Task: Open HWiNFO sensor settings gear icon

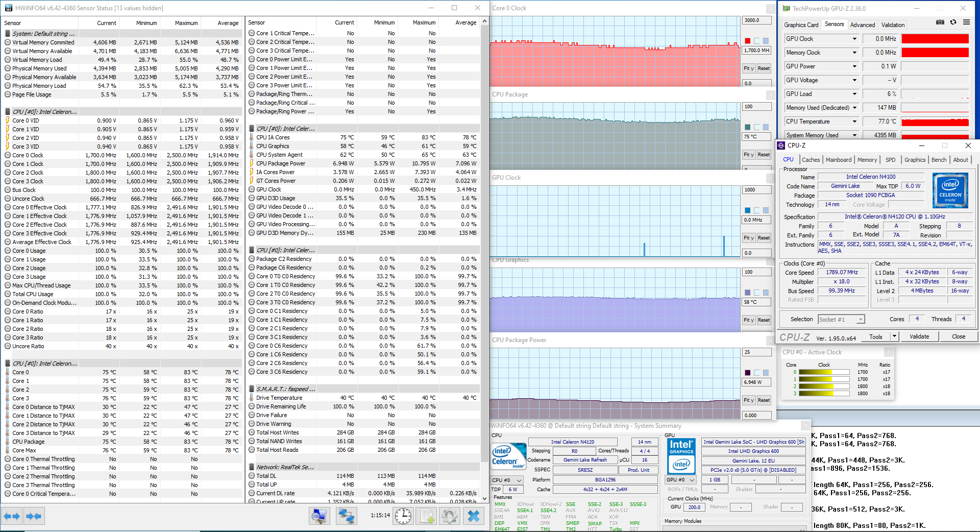Action: click(x=450, y=516)
